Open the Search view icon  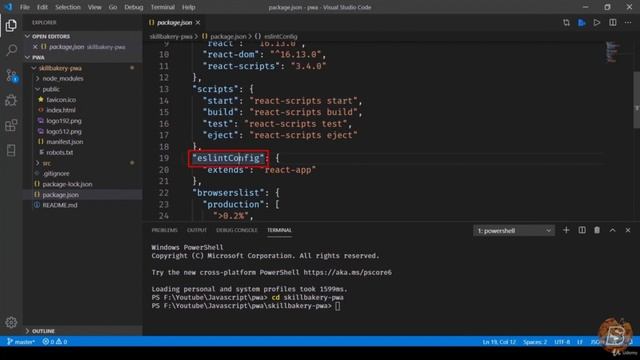(11, 50)
